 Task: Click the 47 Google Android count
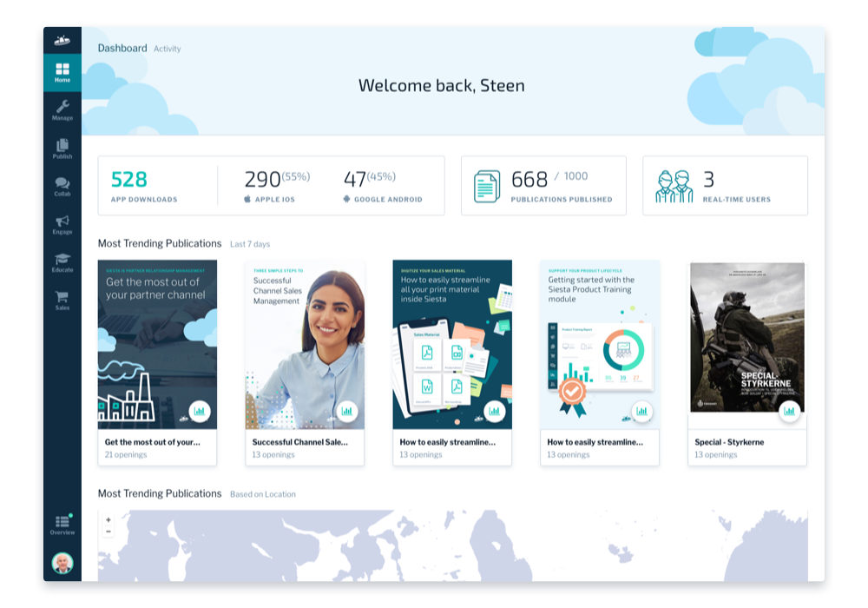tap(355, 180)
